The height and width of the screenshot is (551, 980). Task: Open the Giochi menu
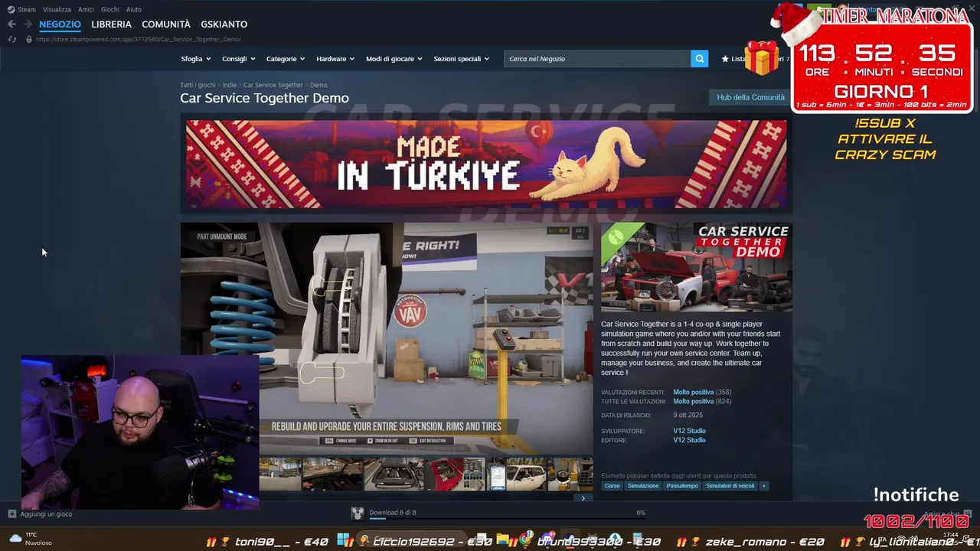click(109, 9)
